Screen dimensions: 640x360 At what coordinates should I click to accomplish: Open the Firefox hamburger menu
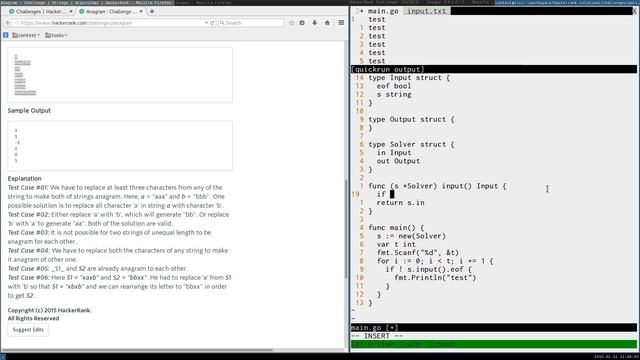341,23
